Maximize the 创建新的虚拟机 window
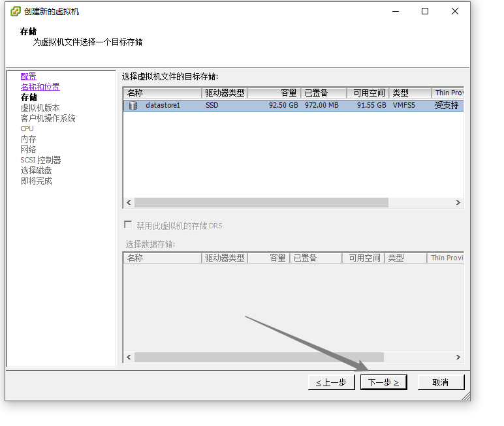 tap(425, 11)
